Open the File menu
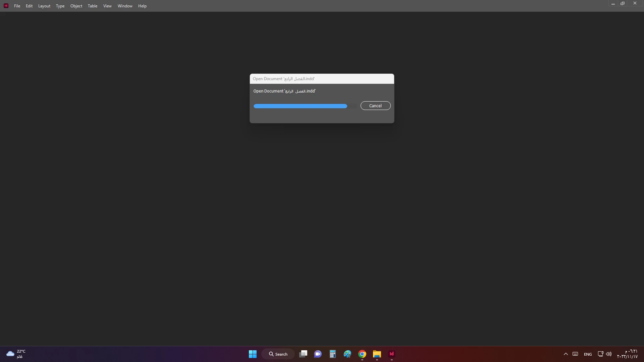The image size is (644, 362). [17, 6]
